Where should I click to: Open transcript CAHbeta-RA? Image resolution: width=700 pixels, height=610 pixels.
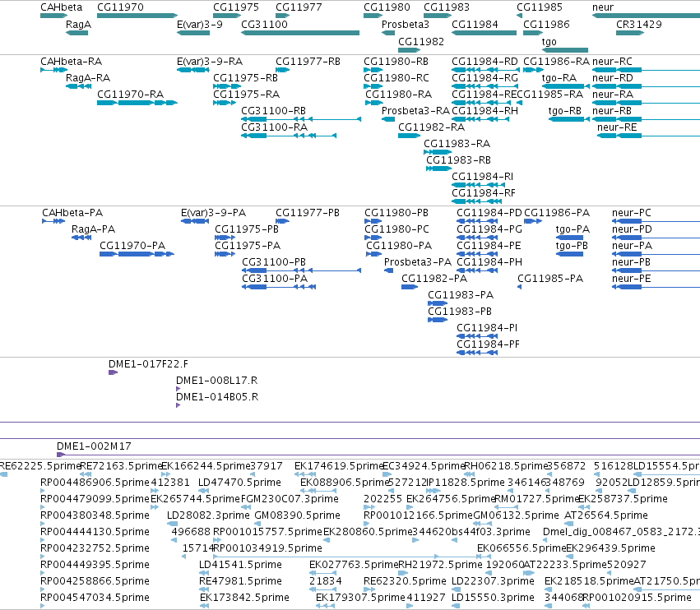(53, 70)
